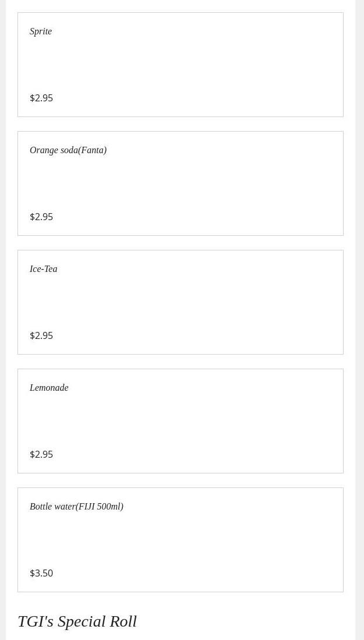Click the Bottle water $3.50 price

(x=41, y=573)
